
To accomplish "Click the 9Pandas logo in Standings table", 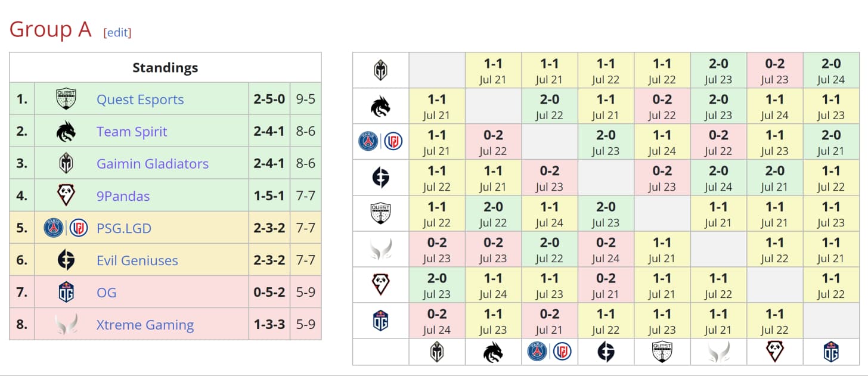I will coord(66,195).
